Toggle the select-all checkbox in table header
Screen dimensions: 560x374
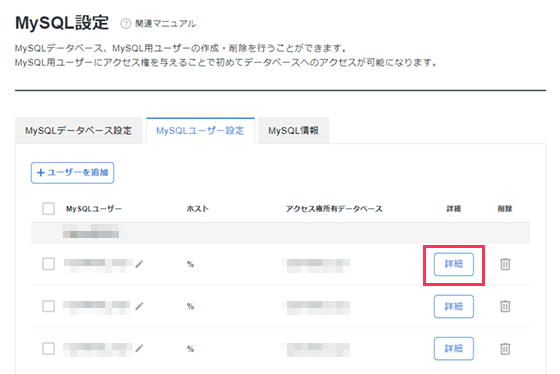pyautogui.click(x=49, y=209)
